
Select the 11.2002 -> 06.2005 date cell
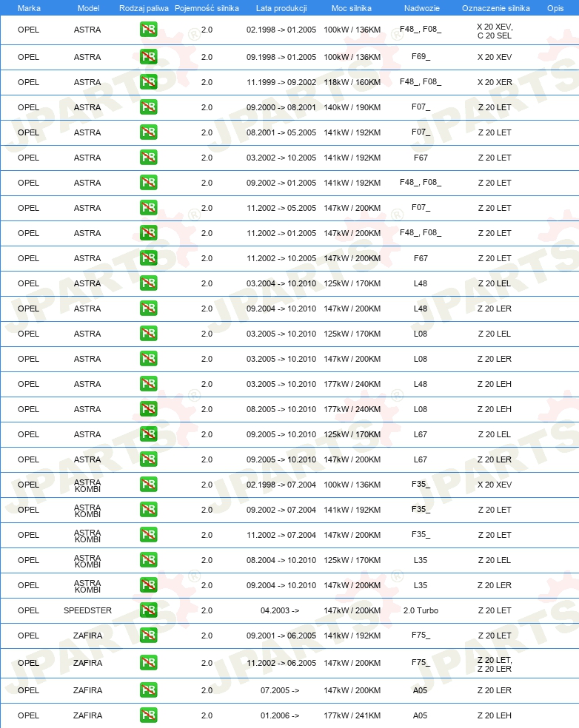pyautogui.click(x=281, y=663)
